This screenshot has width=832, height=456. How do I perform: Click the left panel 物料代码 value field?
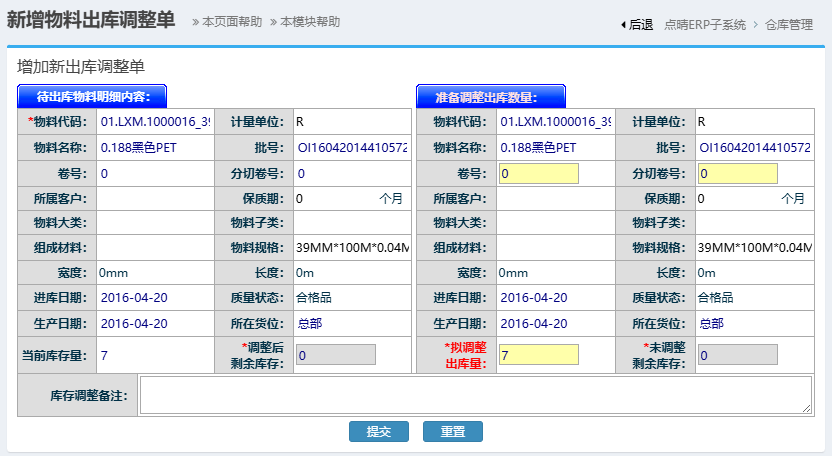(155, 122)
